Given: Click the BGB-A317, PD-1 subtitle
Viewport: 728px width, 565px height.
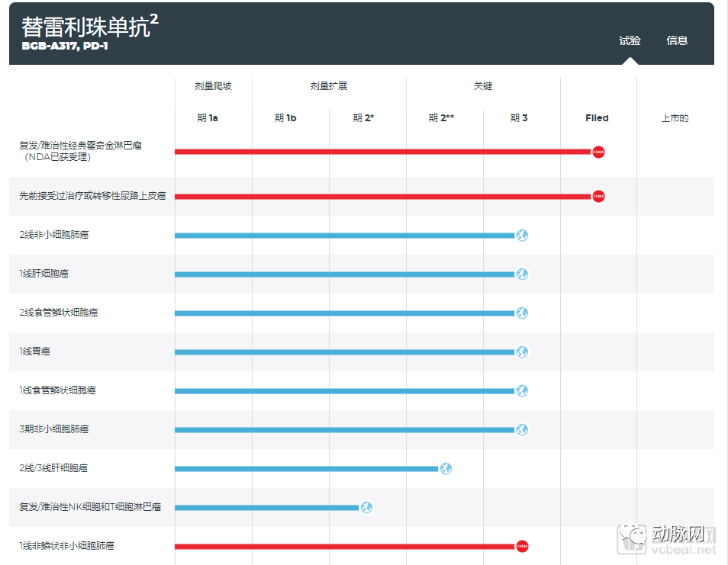Looking at the screenshot, I should pos(65,46).
